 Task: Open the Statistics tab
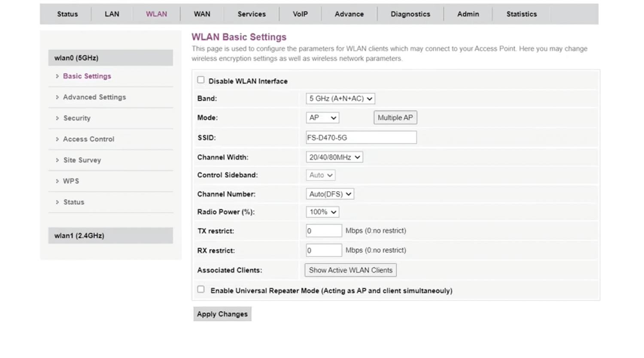pyautogui.click(x=521, y=14)
